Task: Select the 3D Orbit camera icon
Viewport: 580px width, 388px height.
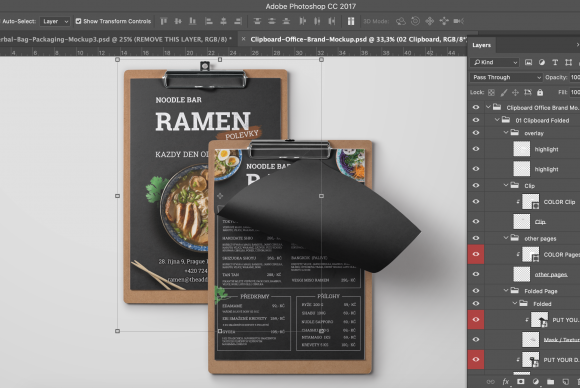Action: pyautogui.click(x=401, y=21)
